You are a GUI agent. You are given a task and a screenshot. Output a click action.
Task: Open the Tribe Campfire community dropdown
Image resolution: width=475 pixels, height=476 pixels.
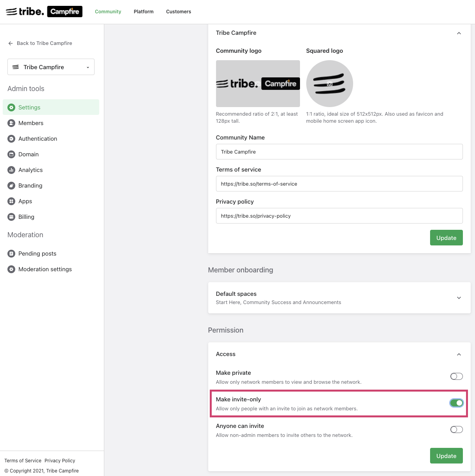[51, 67]
